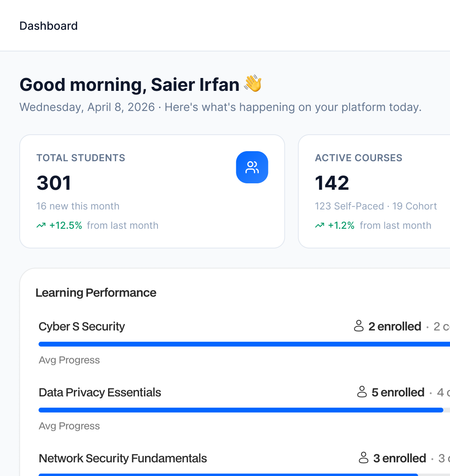Open the Dashboard header title
This screenshot has height=476, width=450.
49,26
